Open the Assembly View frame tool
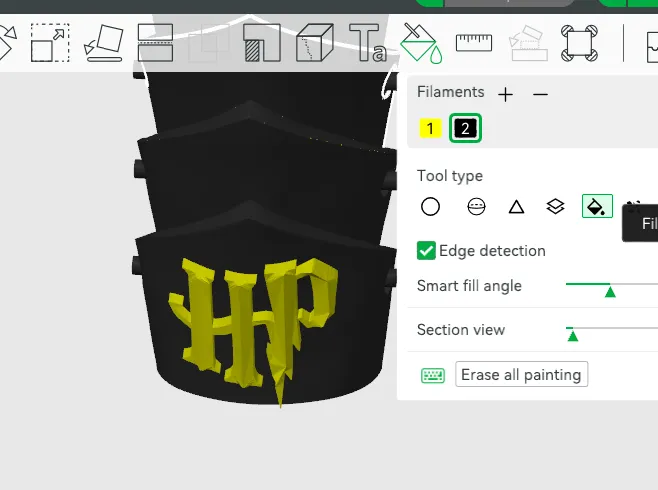The image size is (658, 490). pyautogui.click(x=579, y=43)
